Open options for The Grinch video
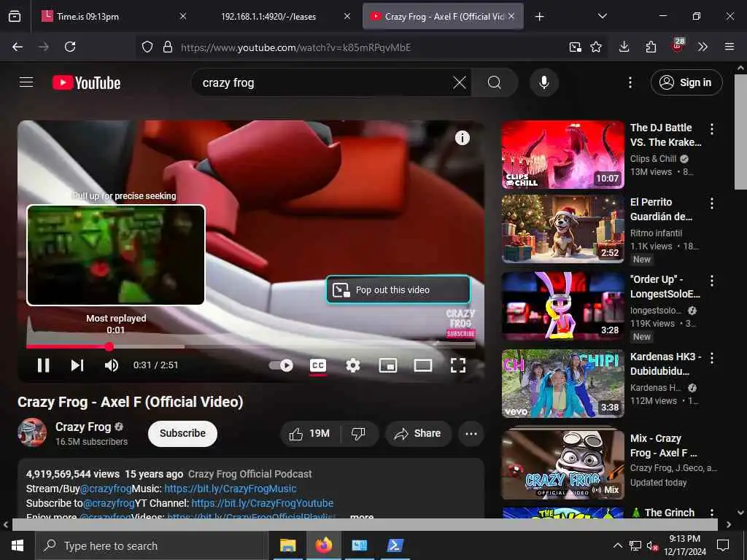747x560 pixels. click(712, 513)
